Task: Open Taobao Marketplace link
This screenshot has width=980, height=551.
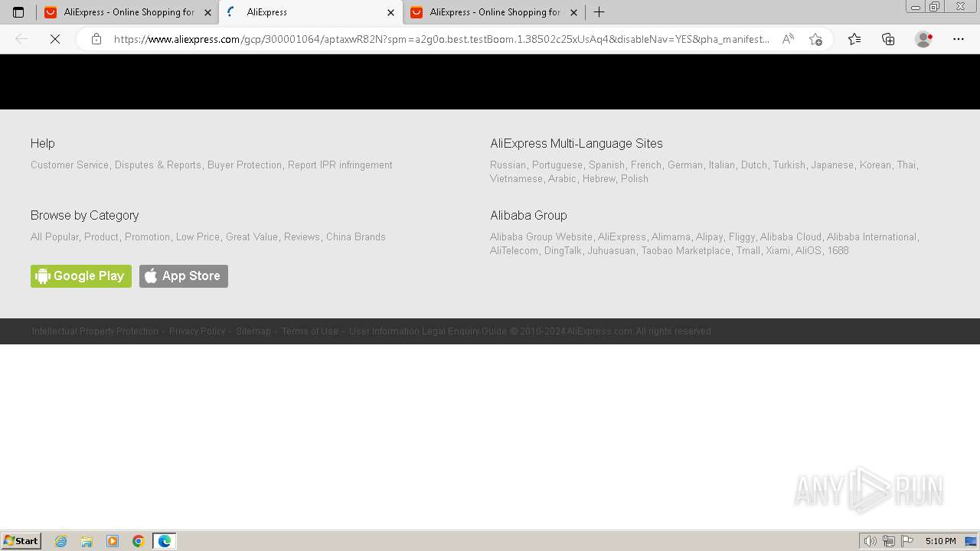Action: 686,251
